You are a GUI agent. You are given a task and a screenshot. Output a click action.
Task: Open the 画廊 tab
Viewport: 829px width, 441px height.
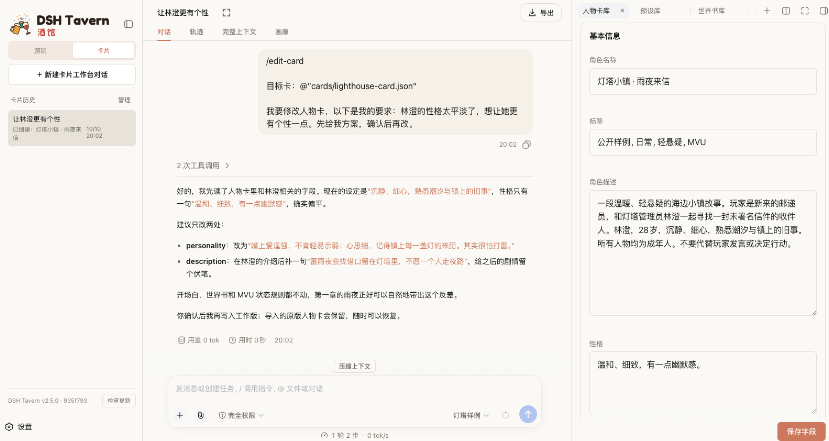pyautogui.click(x=282, y=32)
